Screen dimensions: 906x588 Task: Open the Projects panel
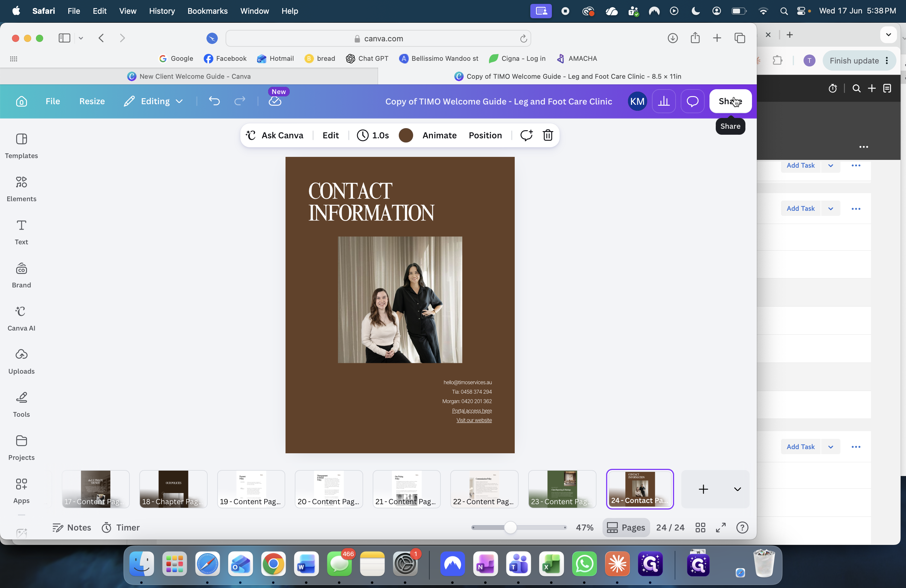(x=21, y=448)
